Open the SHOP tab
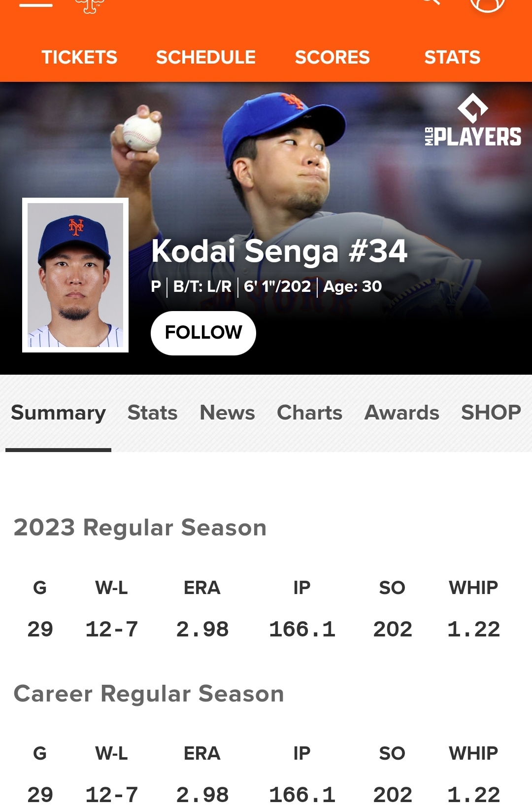 [491, 413]
